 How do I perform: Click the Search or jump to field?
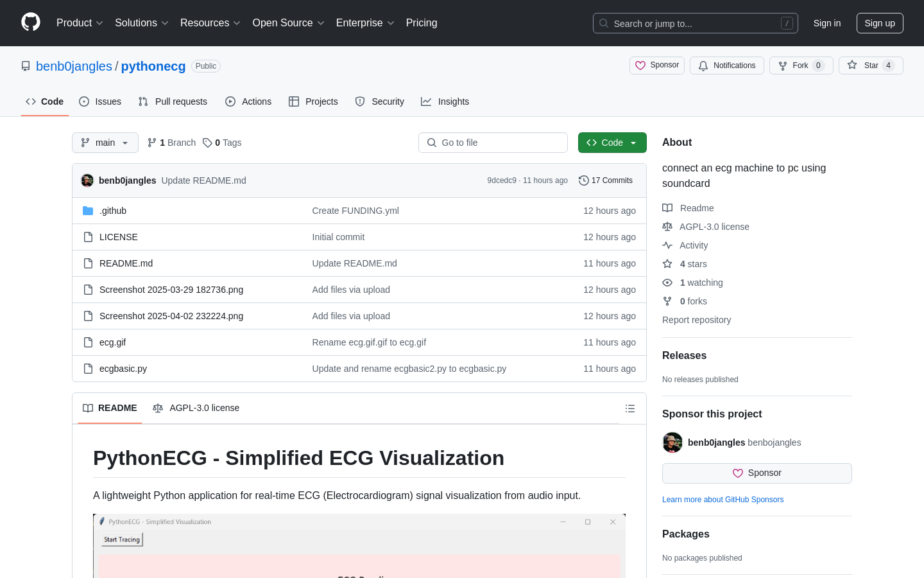coord(696,23)
